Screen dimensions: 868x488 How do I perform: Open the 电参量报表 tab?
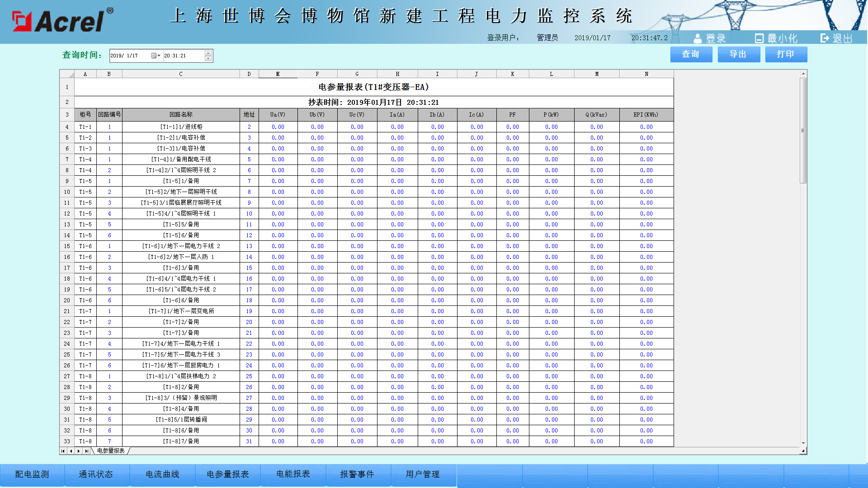[228, 474]
